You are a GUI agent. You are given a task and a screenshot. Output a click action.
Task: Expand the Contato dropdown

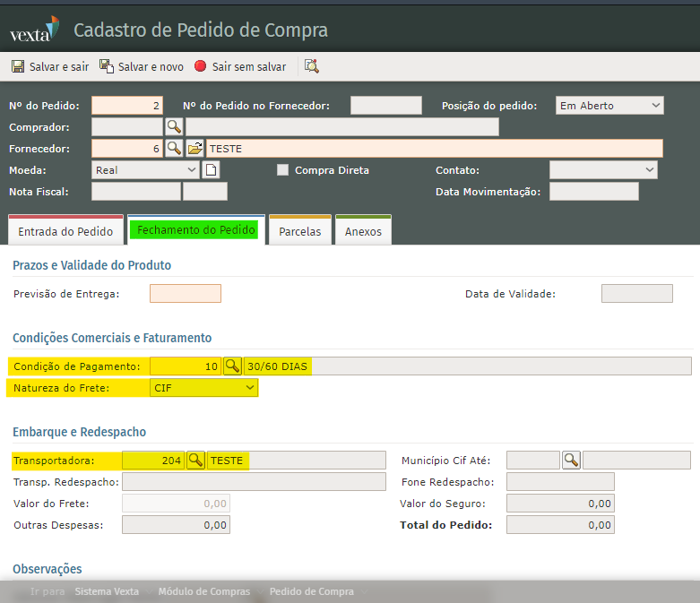pos(603,170)
